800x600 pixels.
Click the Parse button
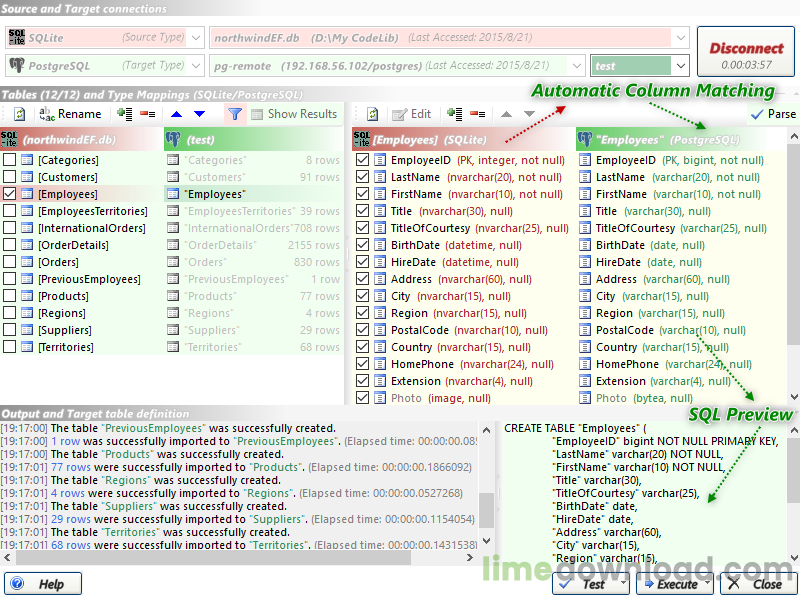[773, 114]
